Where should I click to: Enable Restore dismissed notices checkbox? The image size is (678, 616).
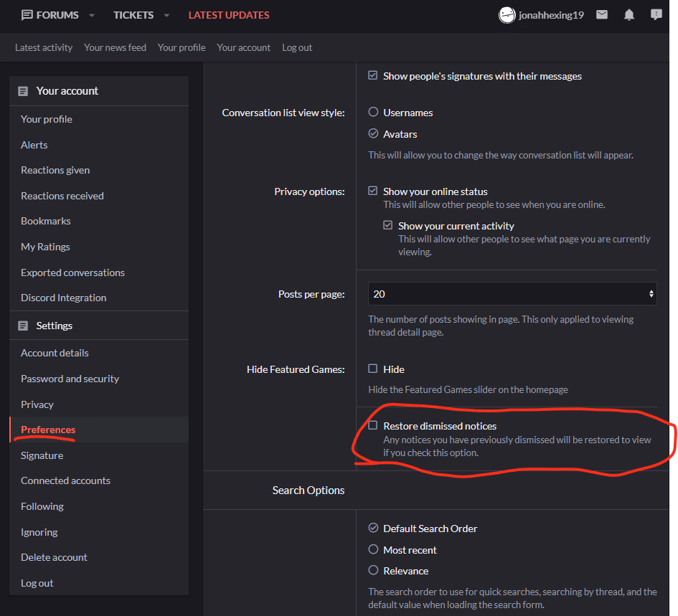click(373, 426)
